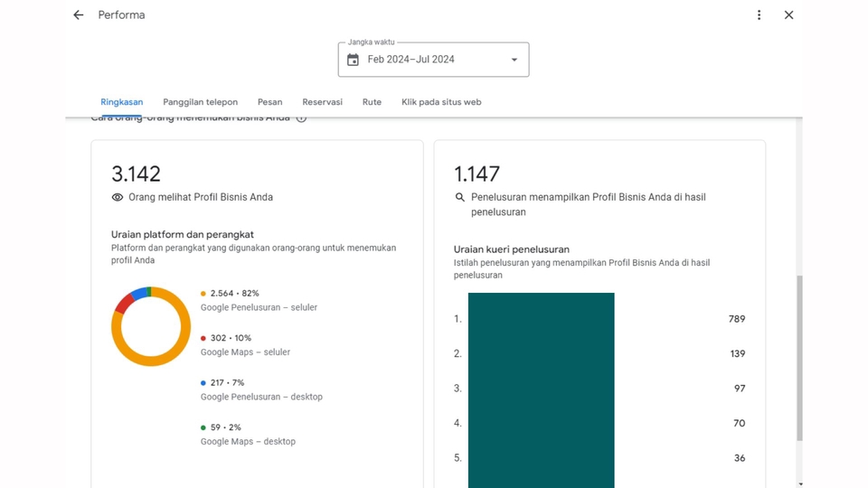Open the Panggilan telepon tab
The image size is (868, 488).
(201, 102)
